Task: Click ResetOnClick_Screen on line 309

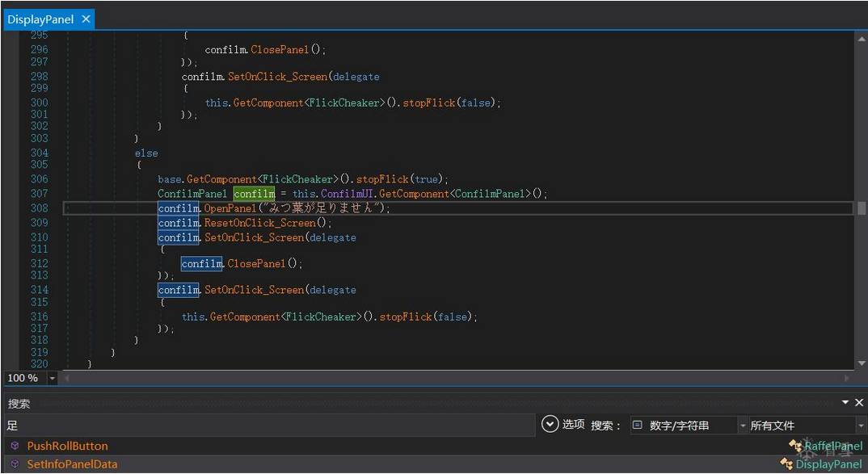Action: [259, 223]
